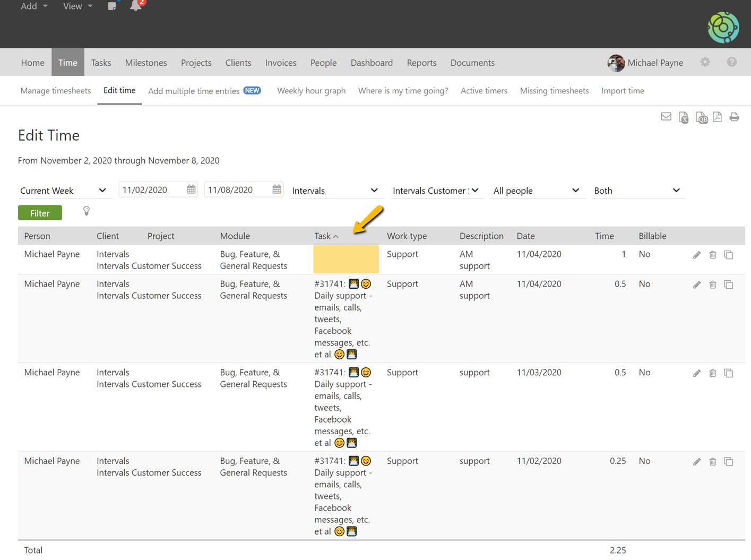Image resolution: width=751 pixels, height=560 pixels.
Task: Open the Add menu in the top bar
Action: (34, 6)
